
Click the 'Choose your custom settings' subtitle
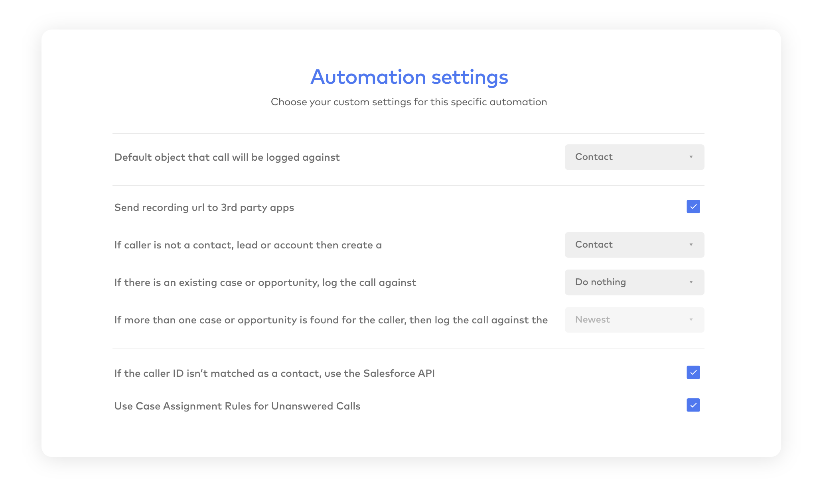(408, 102)
